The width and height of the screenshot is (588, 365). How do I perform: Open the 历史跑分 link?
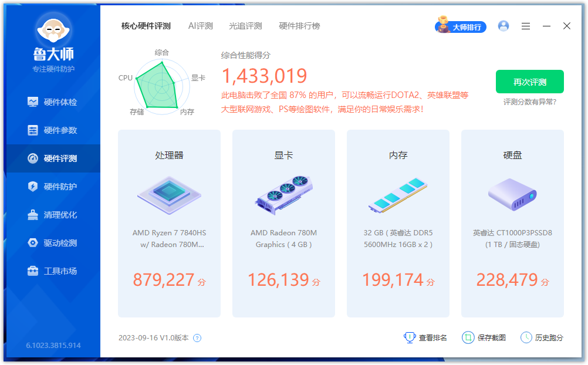(549, 338)
